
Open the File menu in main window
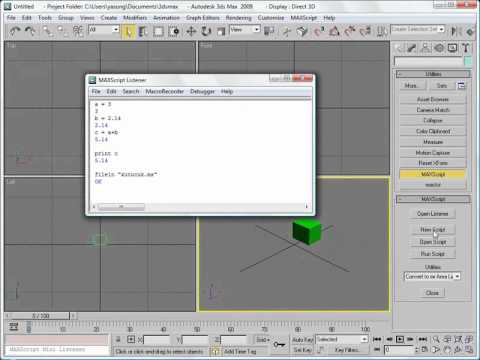click(x=11, y=18)
